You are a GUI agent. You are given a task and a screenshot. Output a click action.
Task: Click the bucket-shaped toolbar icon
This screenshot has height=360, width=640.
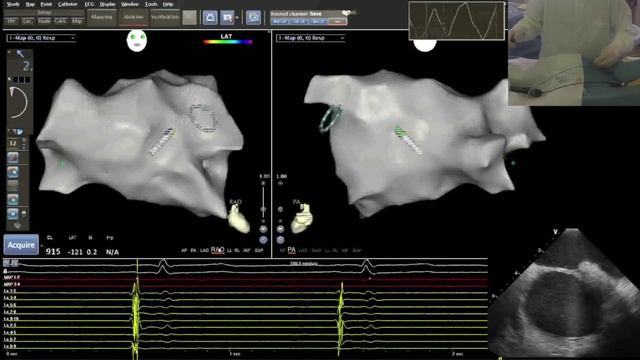pyautogui.click(x=210, y=18)
